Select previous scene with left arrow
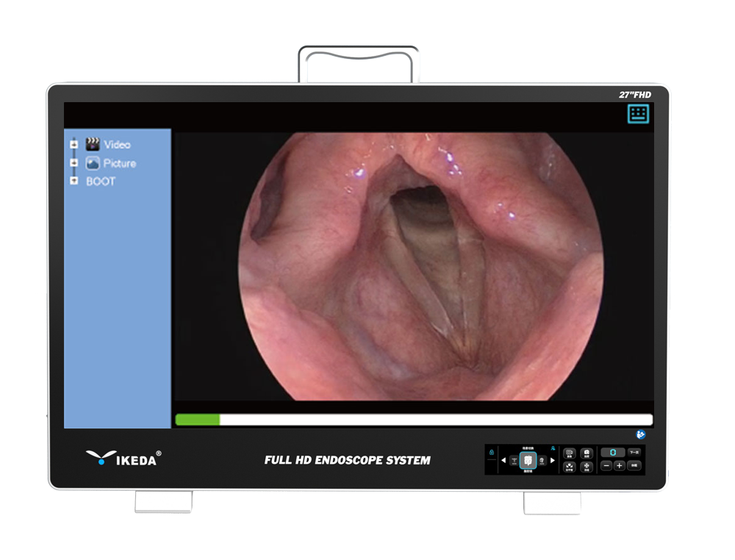Image resolution: width=735 pixels, height=560 pixels. coord(503,460)
